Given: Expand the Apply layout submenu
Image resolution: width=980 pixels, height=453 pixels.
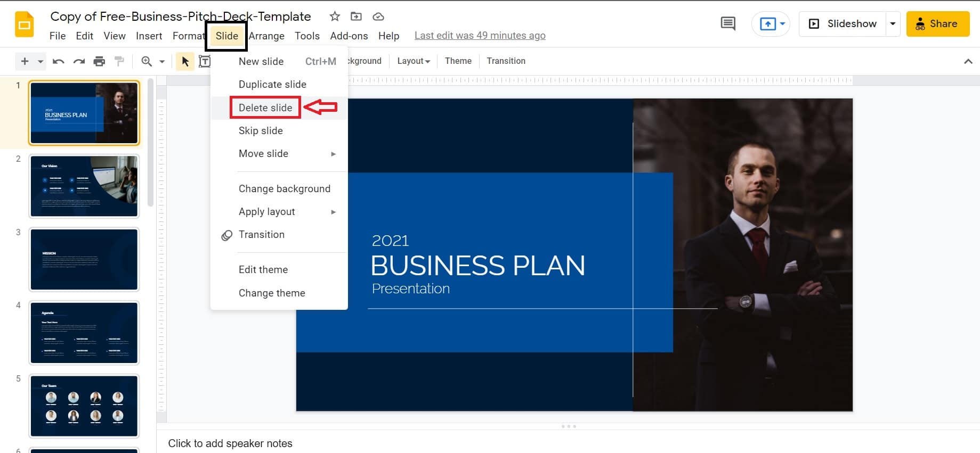Looking at the screenshot, I should coord(279,211).
